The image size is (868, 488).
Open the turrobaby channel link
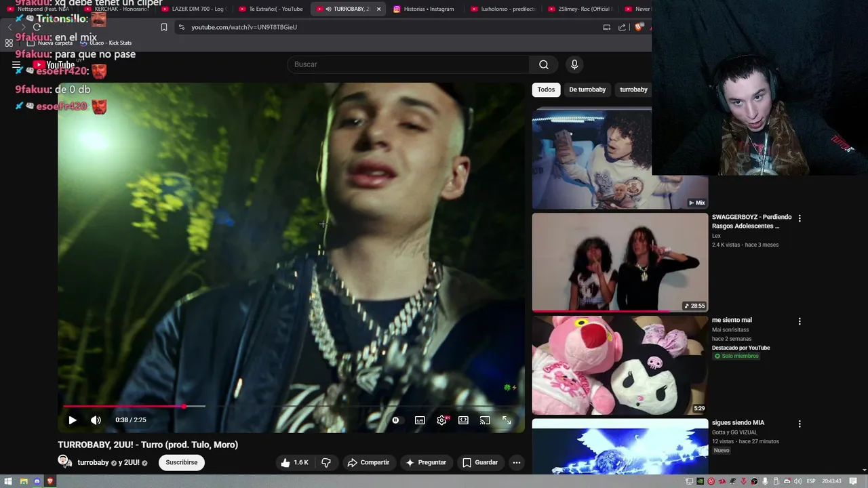(93, 462)
